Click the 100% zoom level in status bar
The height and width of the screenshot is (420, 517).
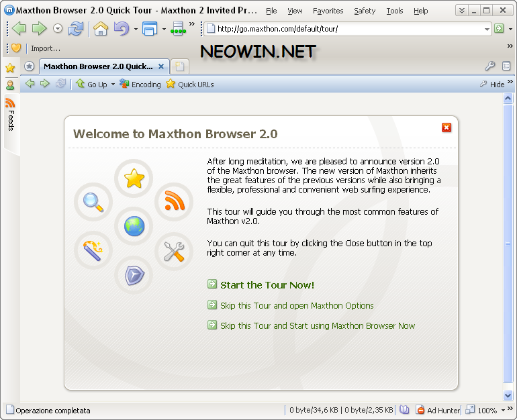[487, 411]
